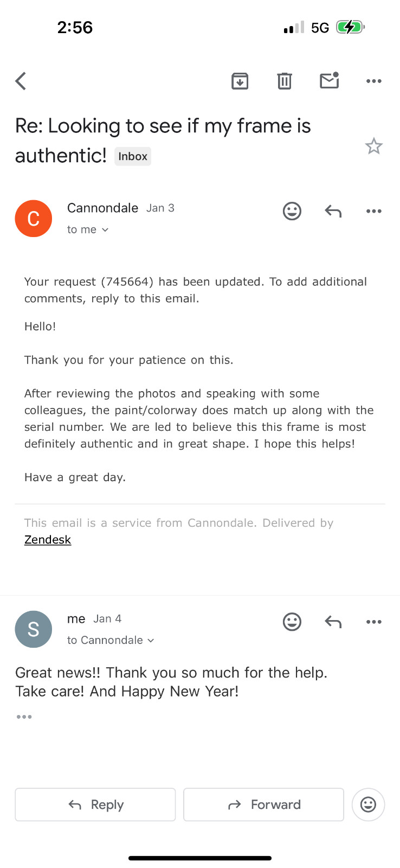Viewport: 400px width, 868px height.
Task: Add emoji reaction to Cannondale's message
Action: [292, 211]
